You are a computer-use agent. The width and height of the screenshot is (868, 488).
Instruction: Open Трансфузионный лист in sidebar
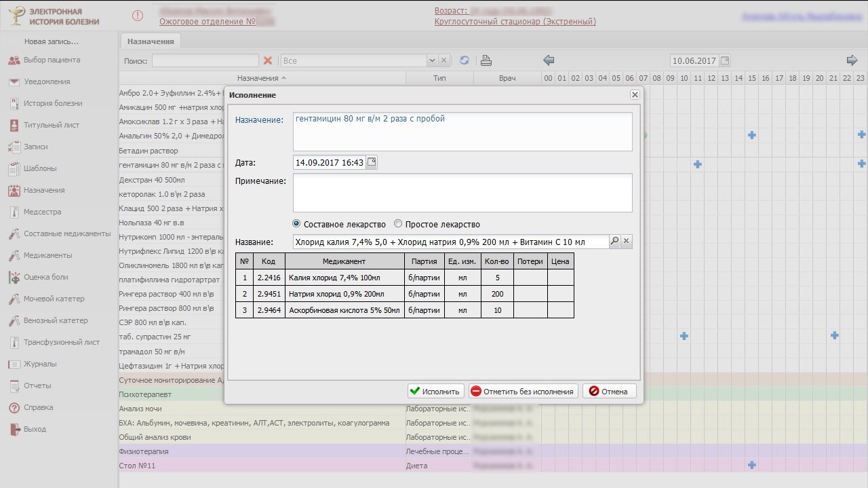[x=61, y=342]
